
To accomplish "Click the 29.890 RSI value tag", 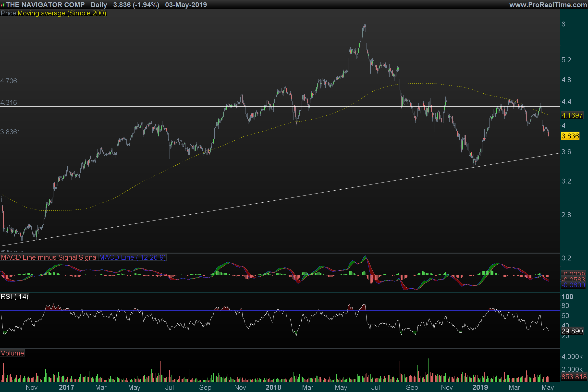I will [572, 331].
